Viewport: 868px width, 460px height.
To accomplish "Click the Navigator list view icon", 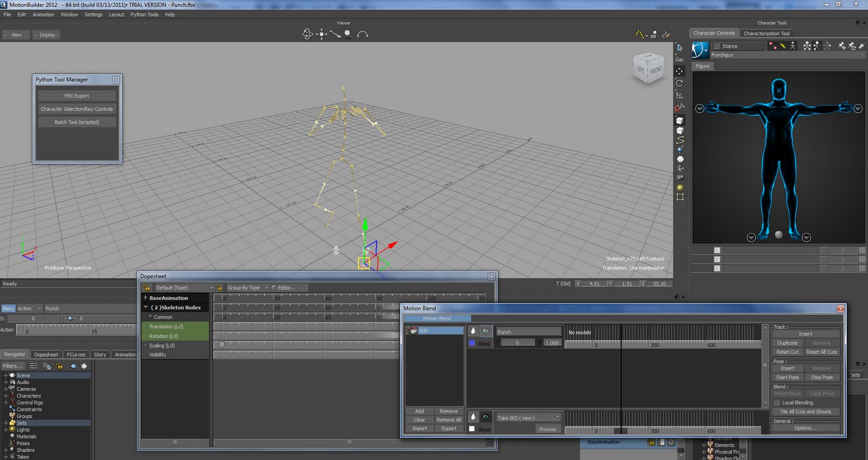I will (34, 366).
